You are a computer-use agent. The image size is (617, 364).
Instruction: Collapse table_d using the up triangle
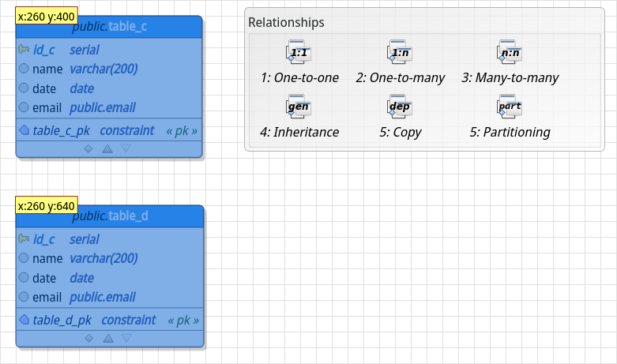108,338
